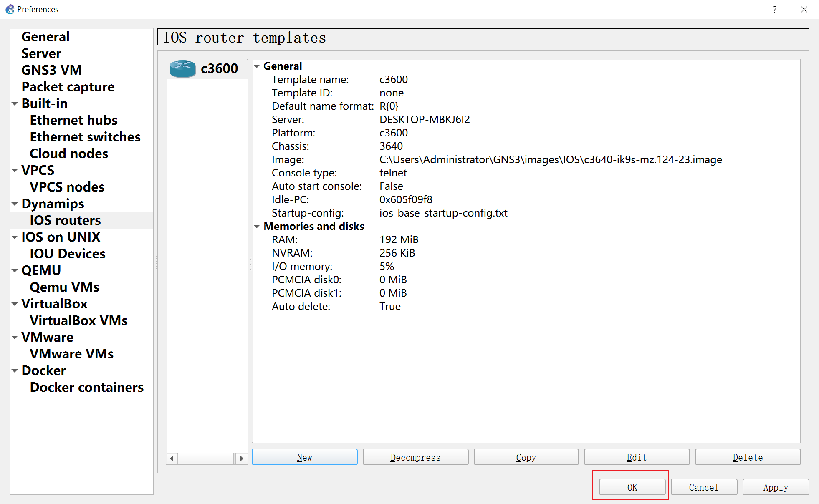Screen dimensions: 819x504
Task: Click the help question mark icon
Action: coord(775,9)
